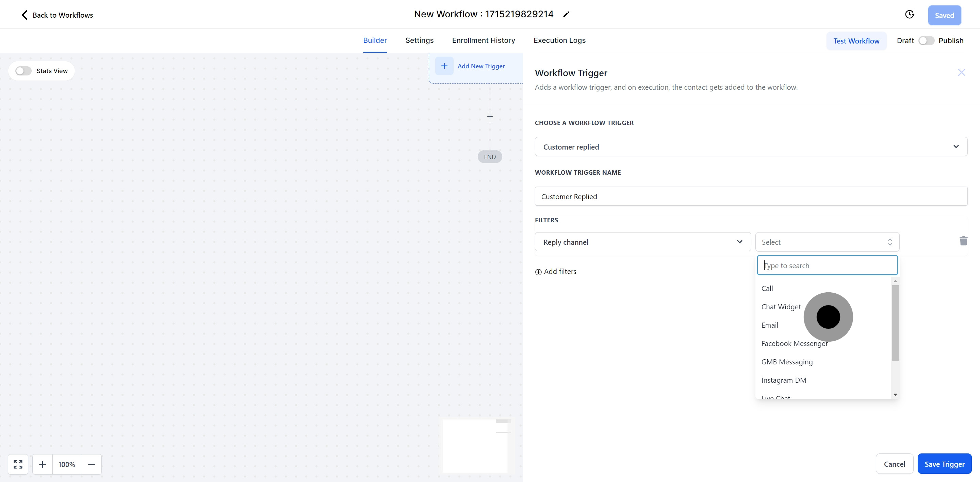
Task: Click the pencil icon to rename workflow
Action: click(566, 14)
